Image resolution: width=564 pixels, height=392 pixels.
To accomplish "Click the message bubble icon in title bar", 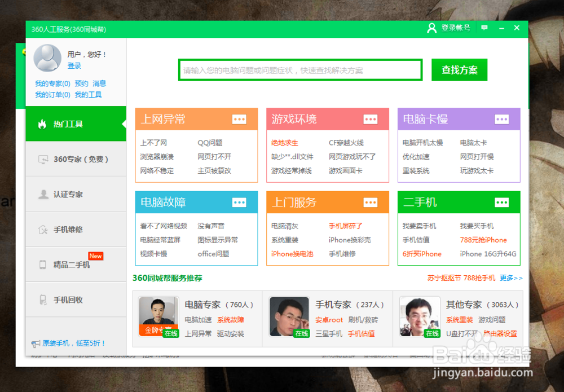I will tap(484, 27).
